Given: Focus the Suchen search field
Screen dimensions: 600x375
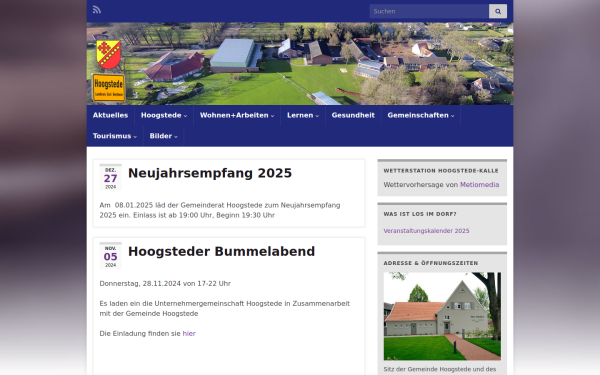Looking at the screenshot, I should tap(429, 11).
